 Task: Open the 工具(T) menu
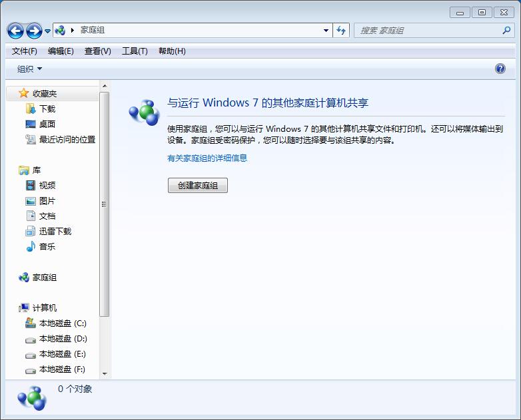135,51
